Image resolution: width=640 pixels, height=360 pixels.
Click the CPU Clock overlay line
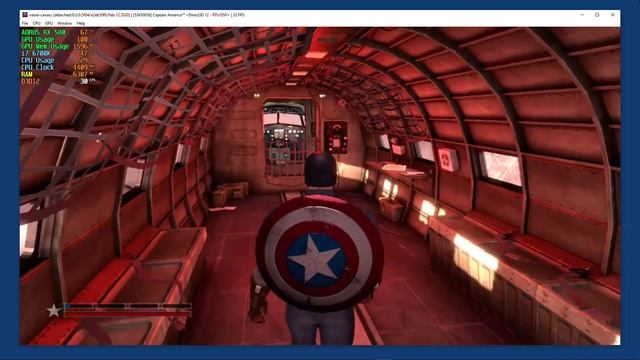point(57,67)
